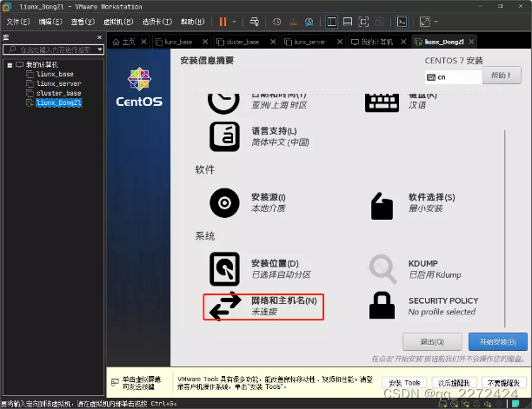Select liunx_DongZl in the library tree
The image size is (532, 409).
coord(59,102)
